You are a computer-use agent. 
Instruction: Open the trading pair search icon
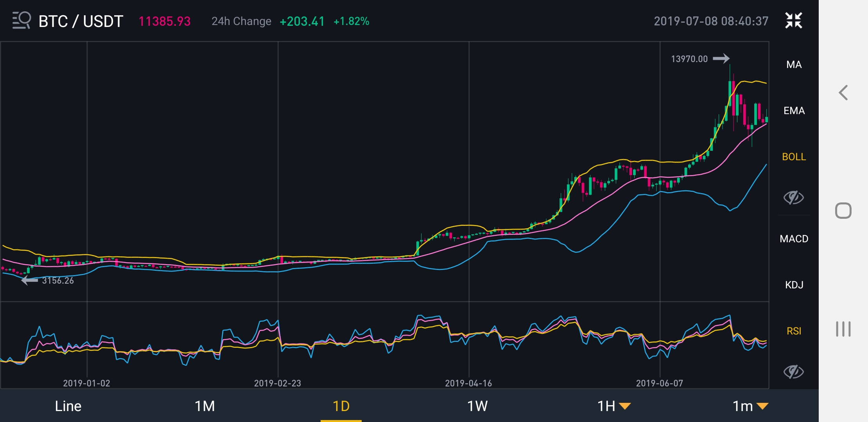pyautogui.click(x=21, y=20)
